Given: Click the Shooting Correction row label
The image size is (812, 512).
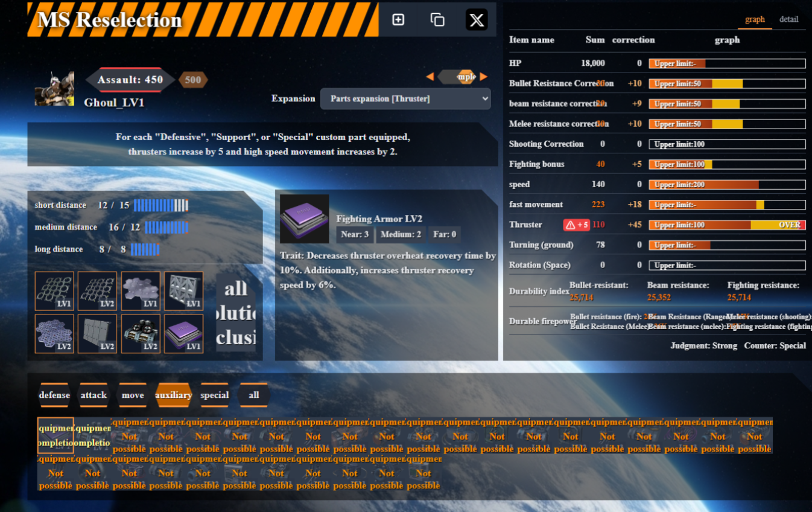Looking at the screenshot, I should click(x=547, y=144).
